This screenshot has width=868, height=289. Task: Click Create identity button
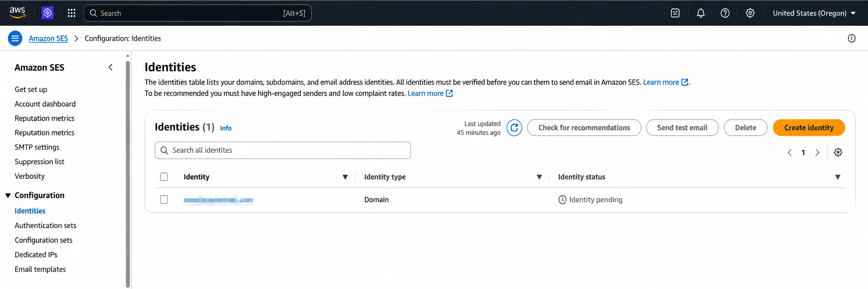(809, 128)
